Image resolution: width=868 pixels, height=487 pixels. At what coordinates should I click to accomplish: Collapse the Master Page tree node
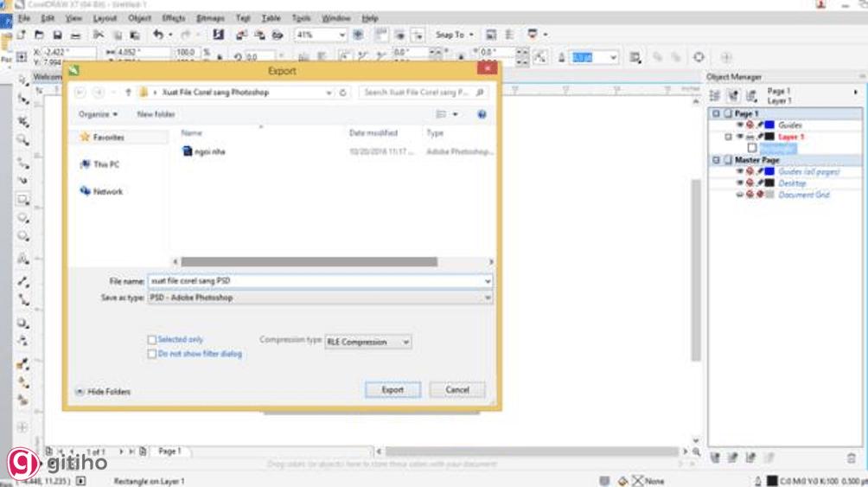pyautogui.click(x=715, y=160)
